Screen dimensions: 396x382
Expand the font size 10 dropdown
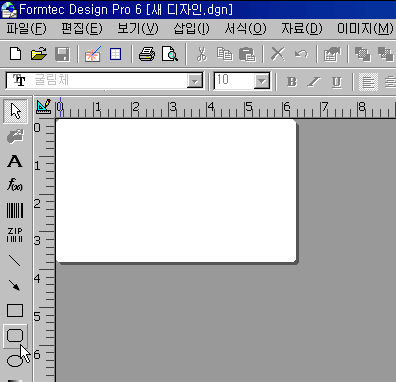coord(262,81)
